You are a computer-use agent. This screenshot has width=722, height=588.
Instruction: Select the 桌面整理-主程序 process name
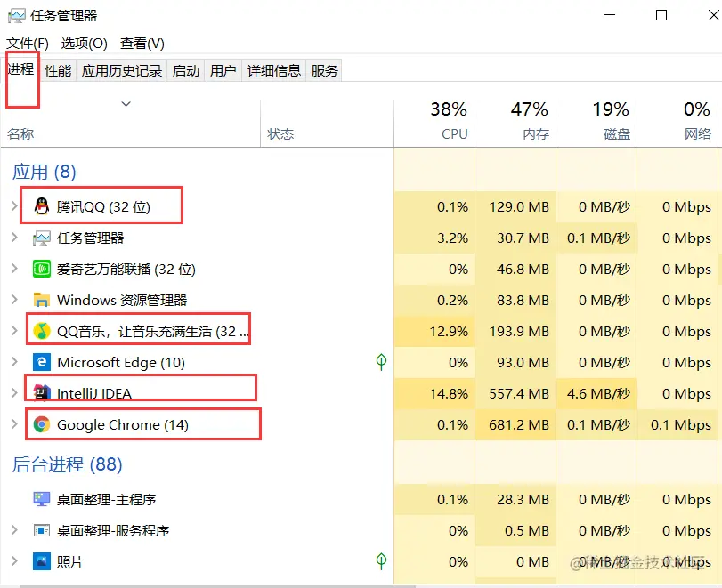click(106, 499)
